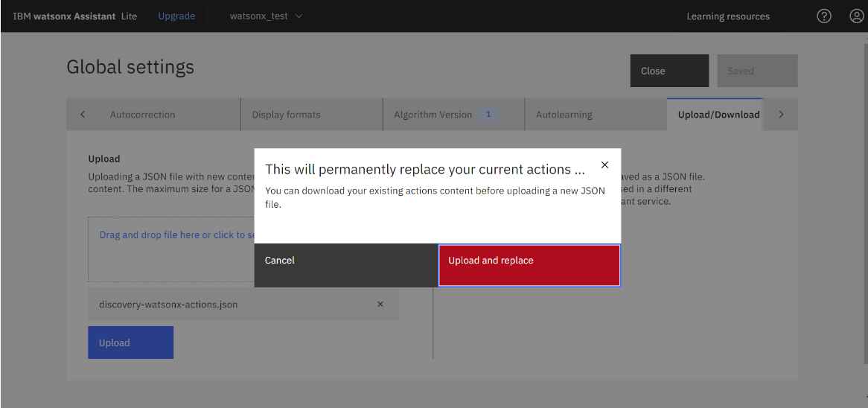
Task: Click the dialog title about replacing actions
Action: tap(425, 169)
